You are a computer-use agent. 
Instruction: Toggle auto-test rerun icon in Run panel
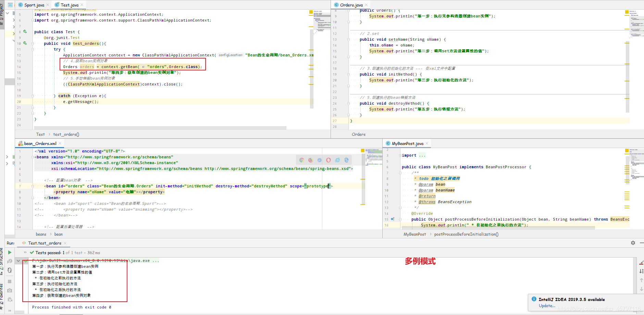[10, 270]
